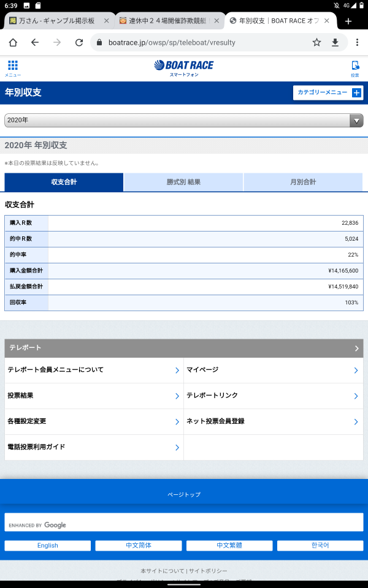368x588 pixels.
Task: Focus the Google enhanced search field
Action: (183, 522)
